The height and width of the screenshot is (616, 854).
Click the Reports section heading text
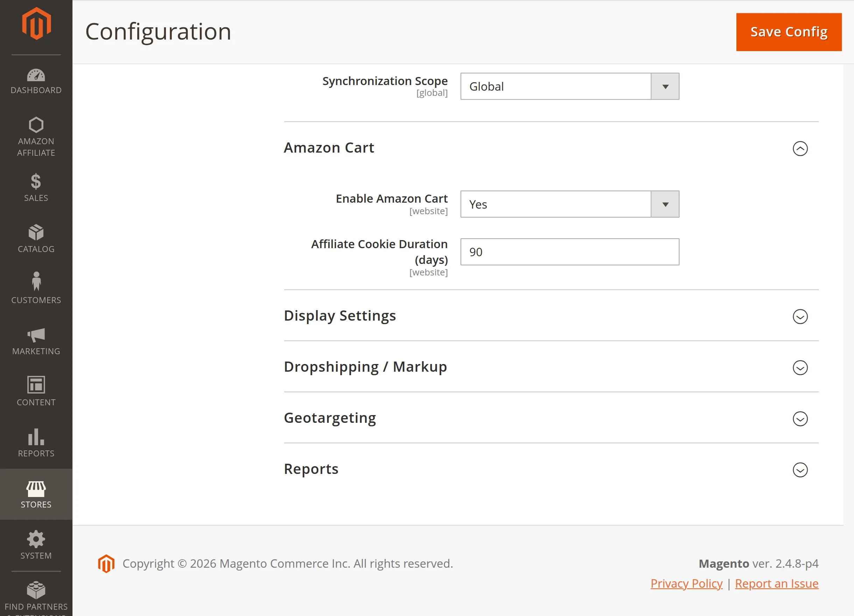[x=311, y=469]
